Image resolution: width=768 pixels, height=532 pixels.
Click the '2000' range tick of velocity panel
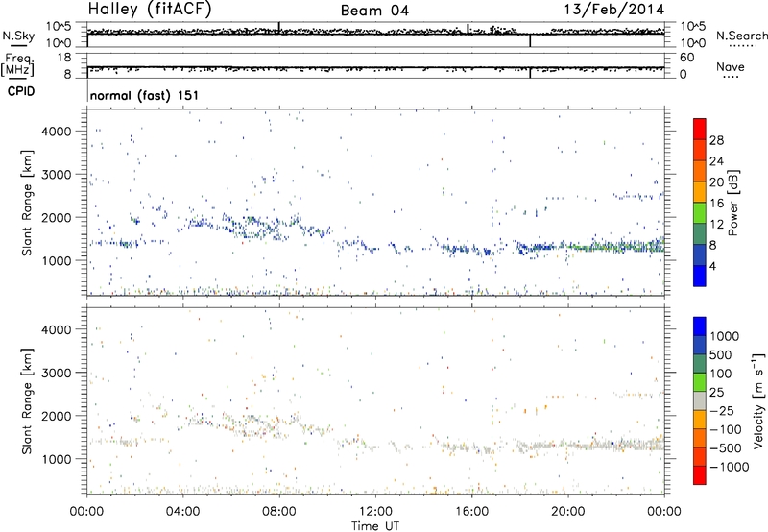click(x=57, y=416)
